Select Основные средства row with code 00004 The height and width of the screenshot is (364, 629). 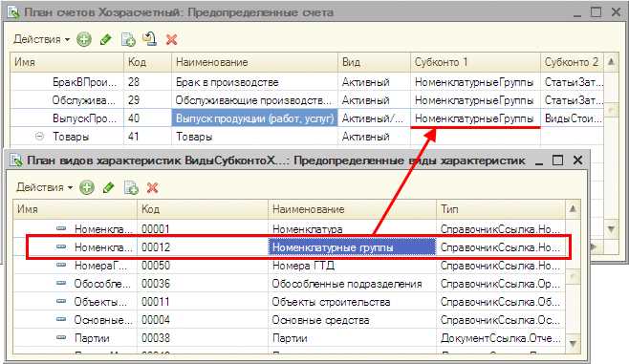pos(289,320)
